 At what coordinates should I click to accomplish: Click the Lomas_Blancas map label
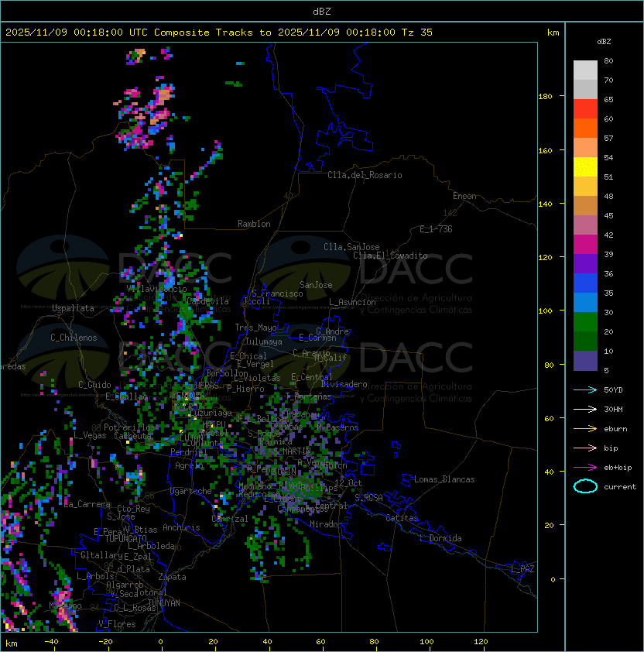(x=444, y=479)
